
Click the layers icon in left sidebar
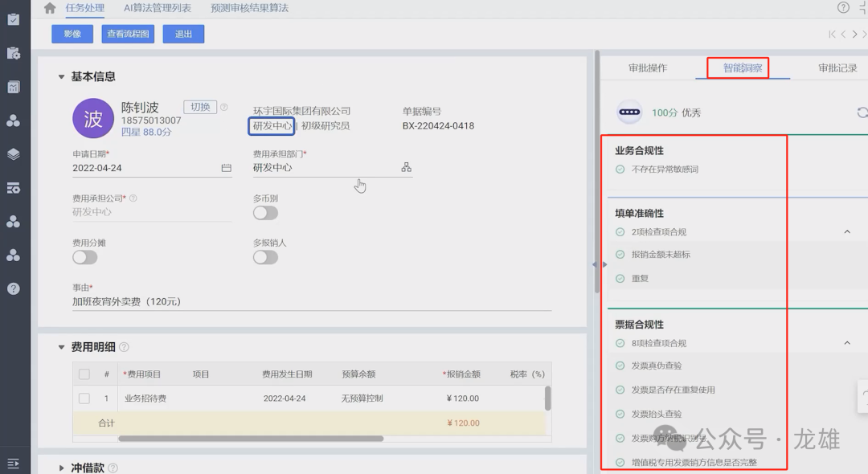(13, 154)
